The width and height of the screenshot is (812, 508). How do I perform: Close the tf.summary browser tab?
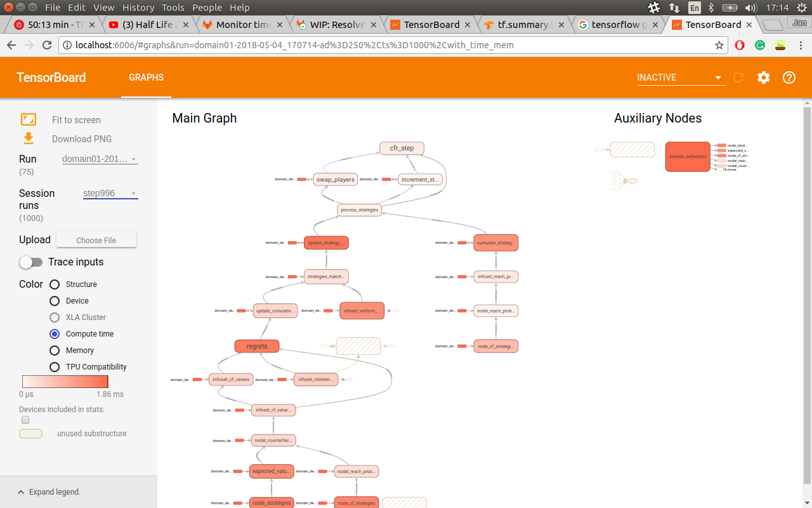pos(562,25)
